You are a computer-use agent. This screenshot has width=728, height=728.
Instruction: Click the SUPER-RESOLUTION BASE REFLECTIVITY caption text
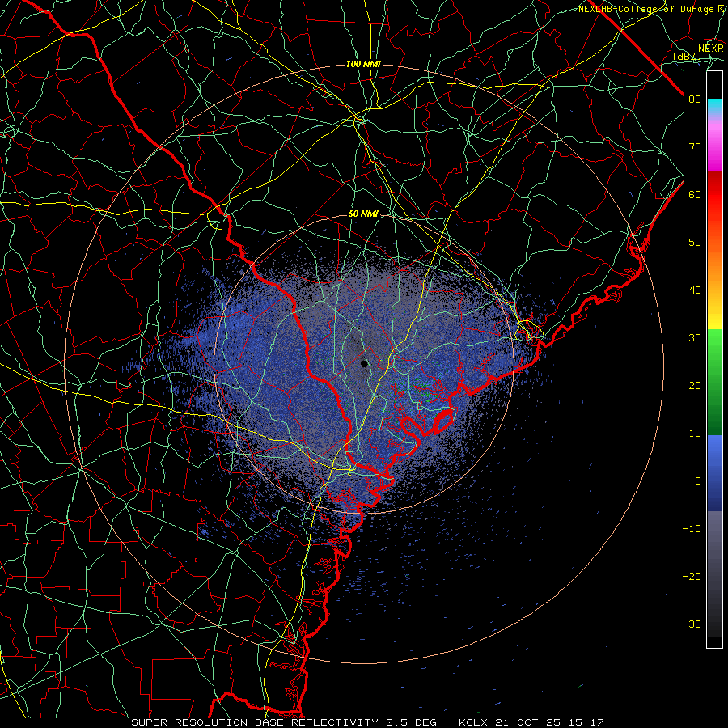255,722
